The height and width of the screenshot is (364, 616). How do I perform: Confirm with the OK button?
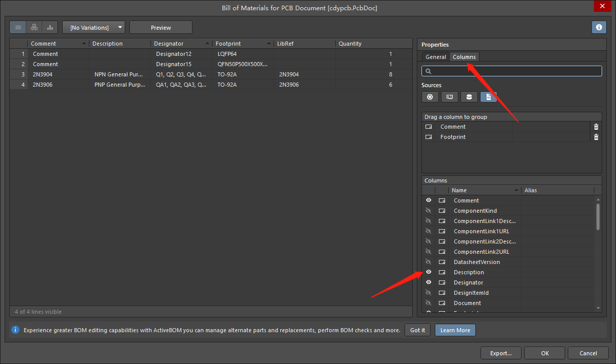(x=545, y=353)
